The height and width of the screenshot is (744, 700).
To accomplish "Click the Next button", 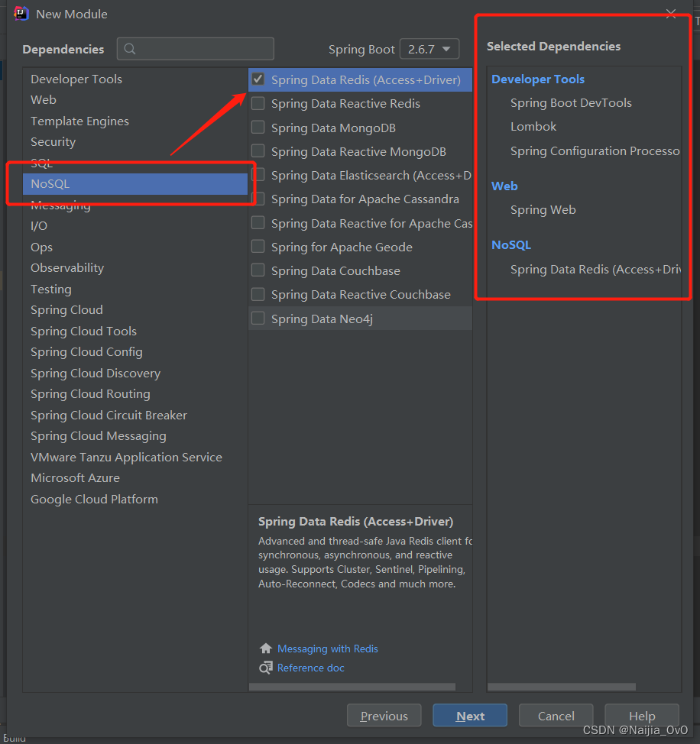I will [x=470, y=716].
